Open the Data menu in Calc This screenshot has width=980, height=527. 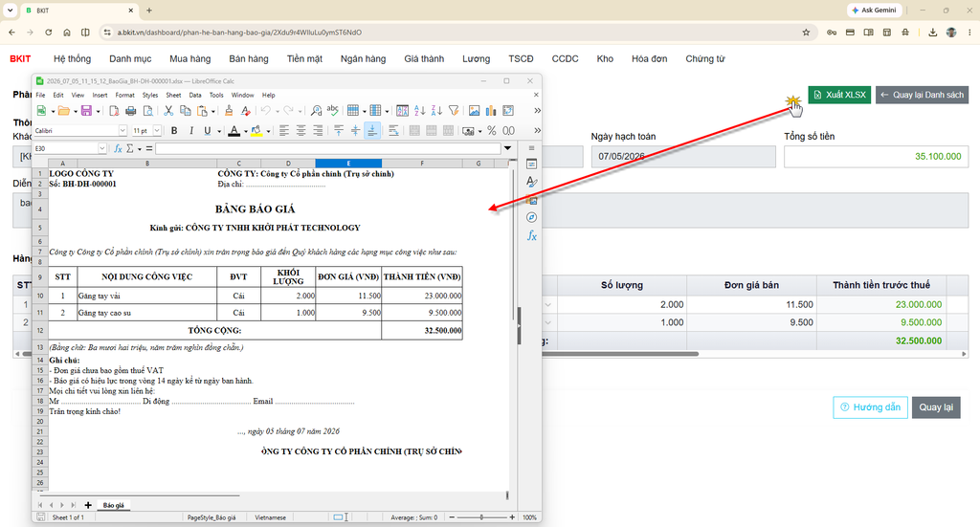tap(195, 95)
